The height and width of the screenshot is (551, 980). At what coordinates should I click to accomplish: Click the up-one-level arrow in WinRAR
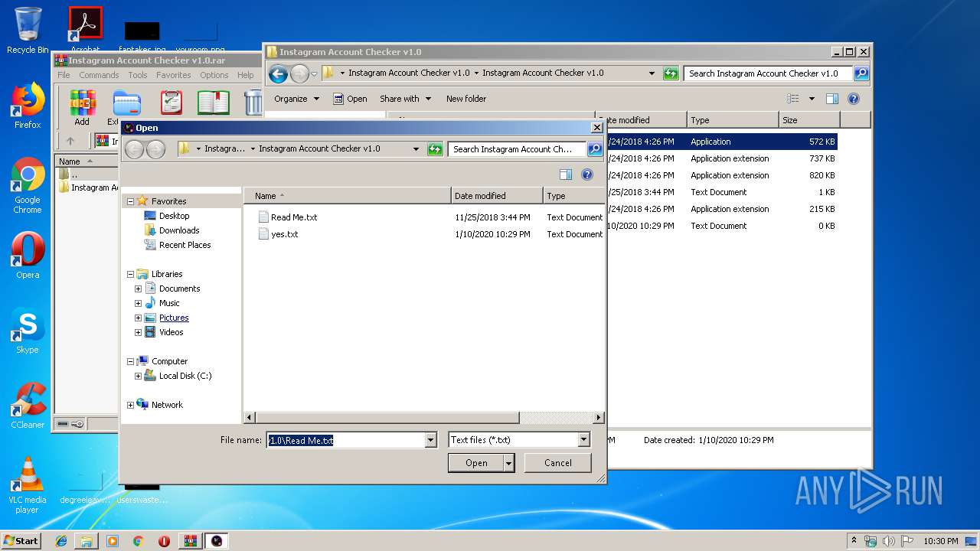click(70, 141)
